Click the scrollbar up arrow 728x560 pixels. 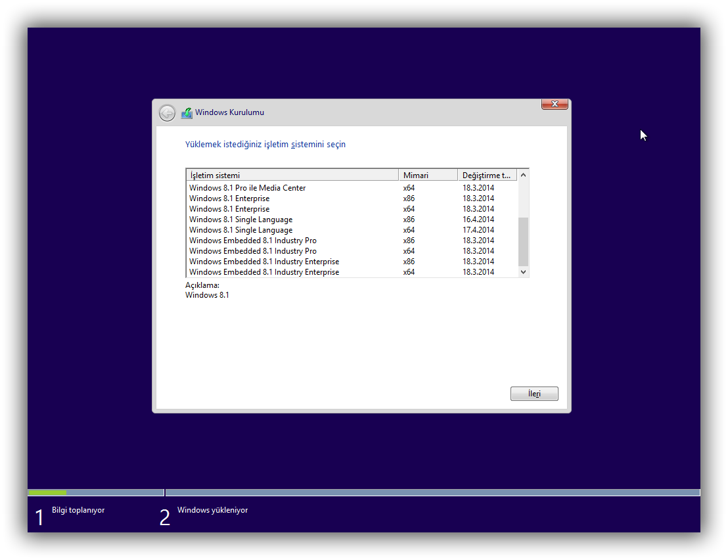tap(523, 175)
